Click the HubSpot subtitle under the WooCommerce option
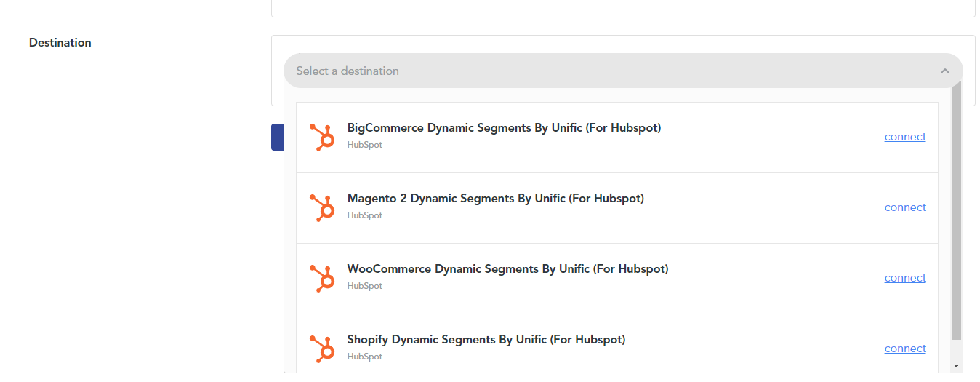Image resolution: width=980 pixels, height=382 pixels. [365, 286]
